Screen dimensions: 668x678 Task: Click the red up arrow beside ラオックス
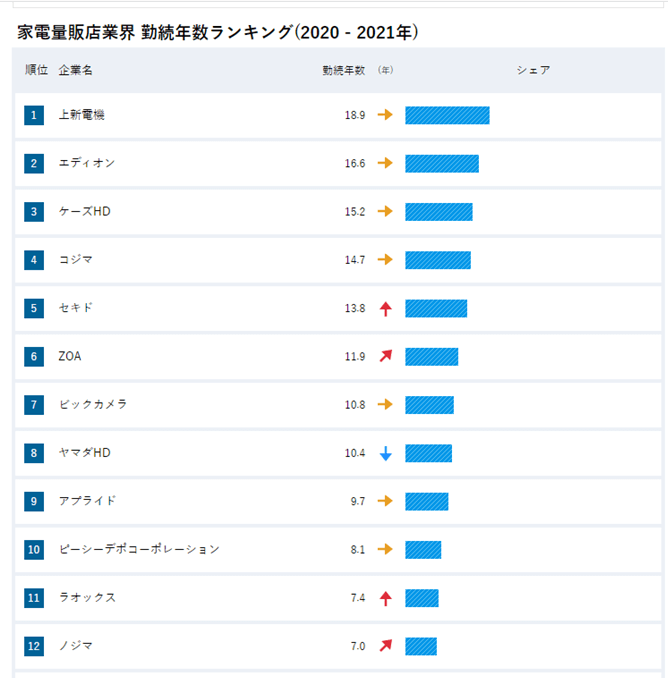click(x=385, y=598)
